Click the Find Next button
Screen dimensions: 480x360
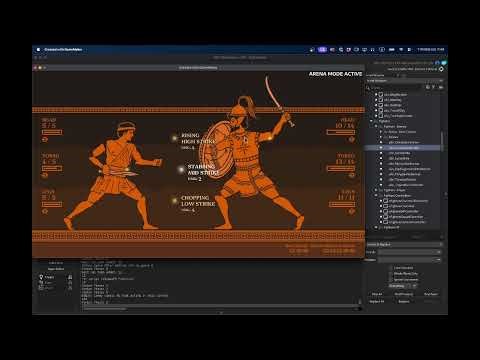pos(431,294)
